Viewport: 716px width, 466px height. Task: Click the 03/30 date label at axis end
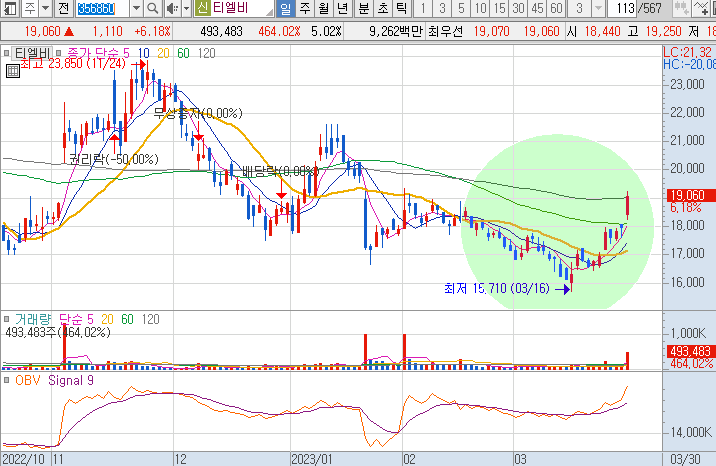pyautogui.click(x=684, y=459)
